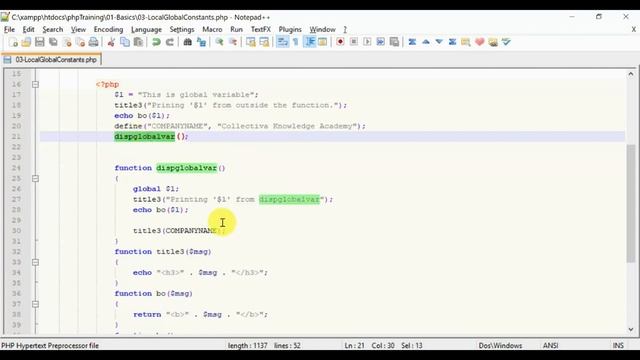Screen dimensions: 640x360
Task: Open Find with the binoculars icon
Action: [187, 42]
